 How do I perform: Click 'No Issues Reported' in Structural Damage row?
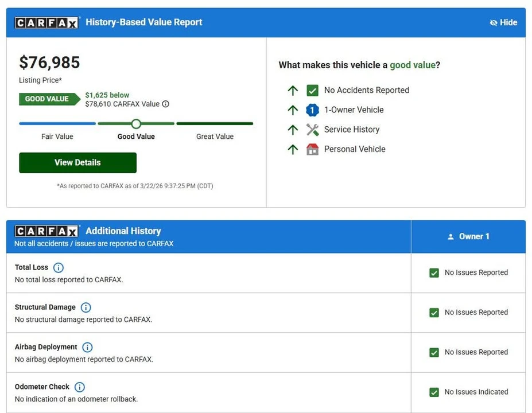[476, 312]
